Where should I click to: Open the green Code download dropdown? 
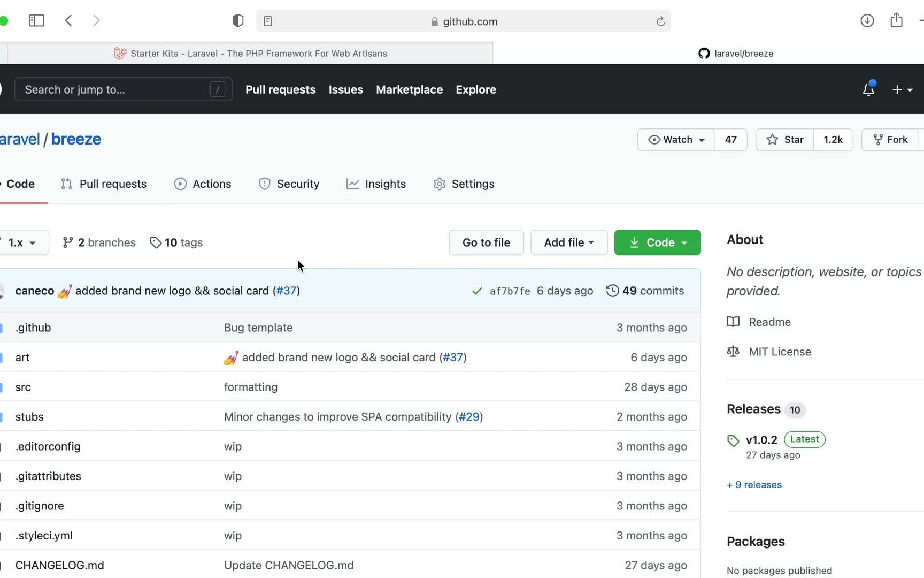[x=657, y=242]
